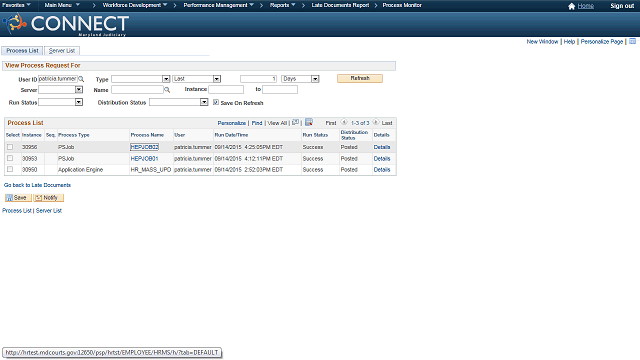Open HEPJOB02 process name link
Screen dimensions: 640x360
point(144,147)
